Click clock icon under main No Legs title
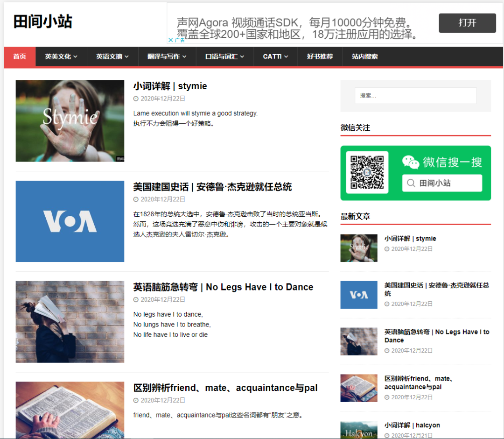Screen dimensions: 504x439 coord(136,299)
